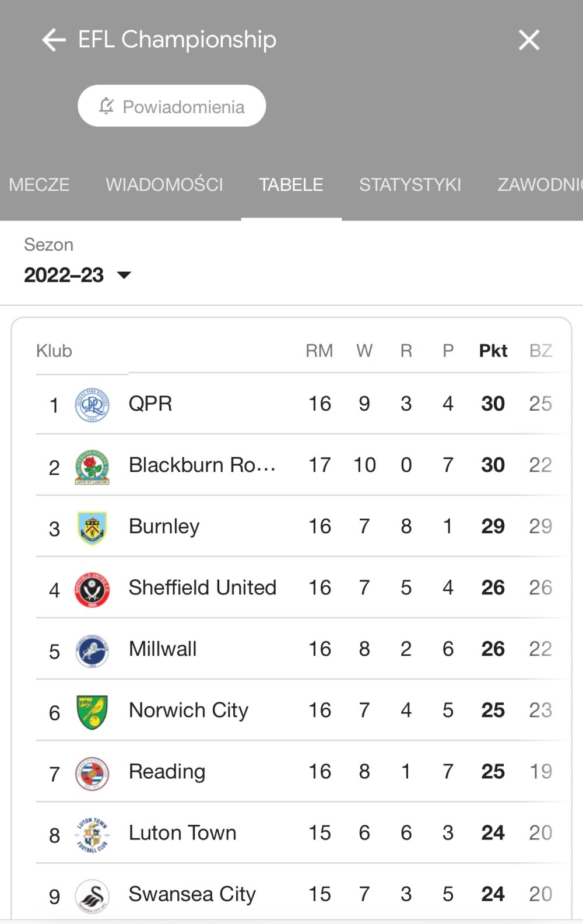Screen dimensions: 583x924
Task: Open the ZAWODNICY tab
Action: (x=539, y=185)
